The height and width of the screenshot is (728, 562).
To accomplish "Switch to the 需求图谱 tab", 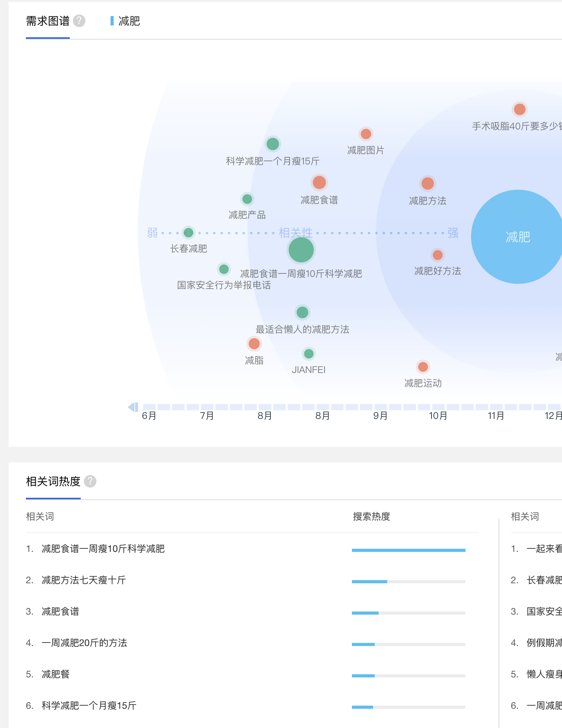I will coord(48,21).
